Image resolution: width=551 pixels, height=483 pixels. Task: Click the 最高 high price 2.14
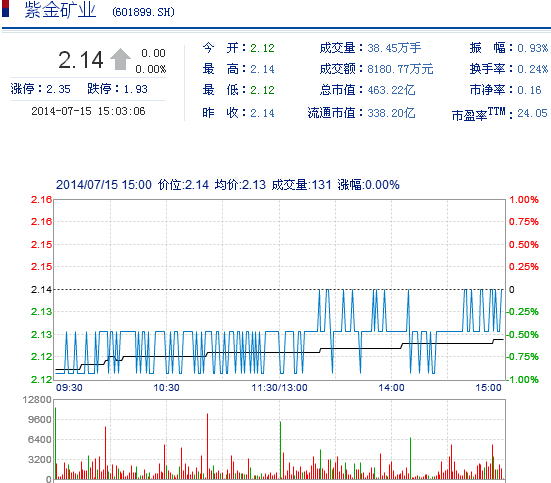tap(262, 69)
